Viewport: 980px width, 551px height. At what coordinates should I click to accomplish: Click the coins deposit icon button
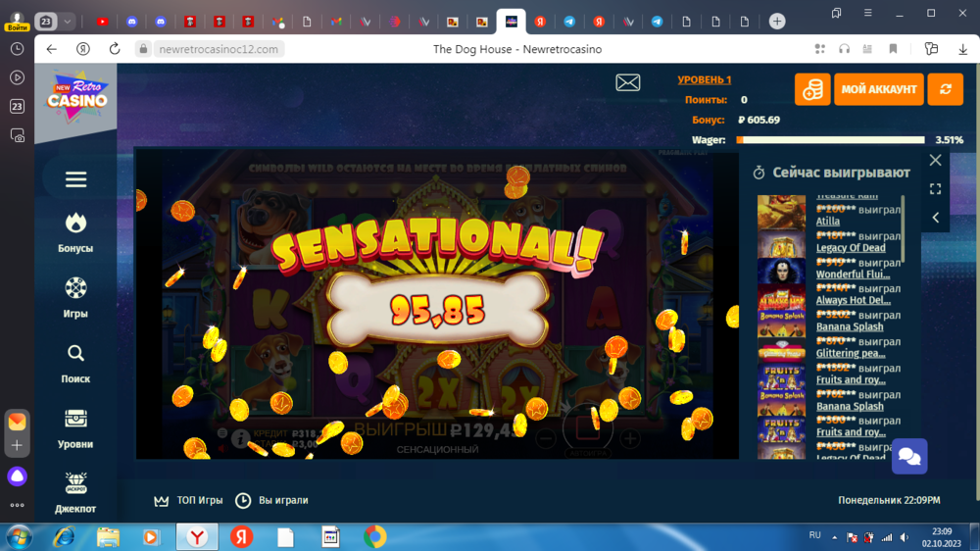coord(812,89)
